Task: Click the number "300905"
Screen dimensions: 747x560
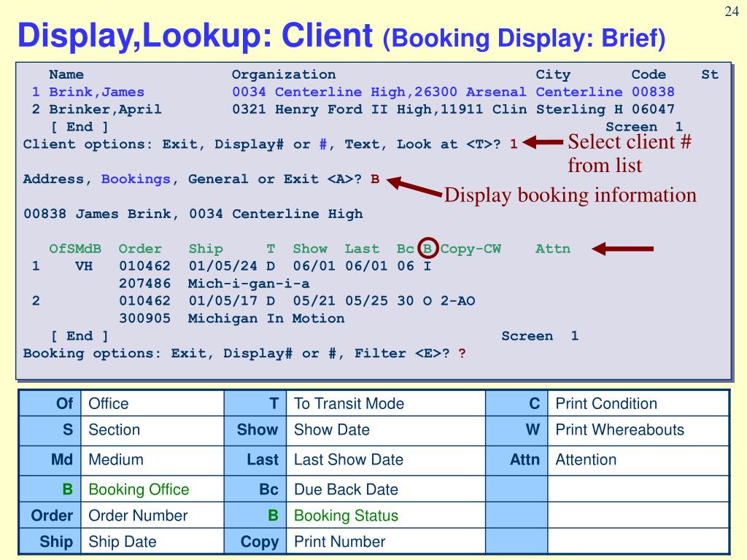Action: [144, 318]
